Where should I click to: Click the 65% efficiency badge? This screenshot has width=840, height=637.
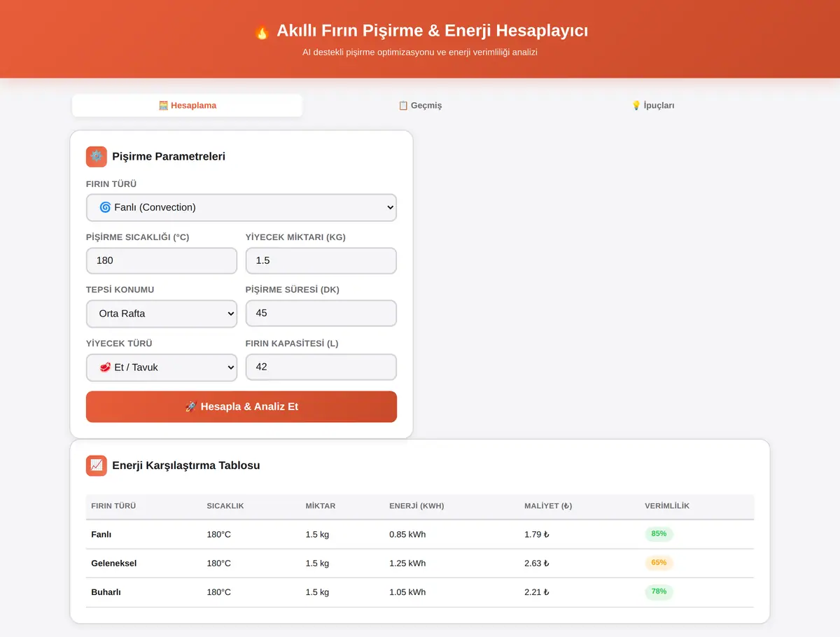click(x=659, y=563)
